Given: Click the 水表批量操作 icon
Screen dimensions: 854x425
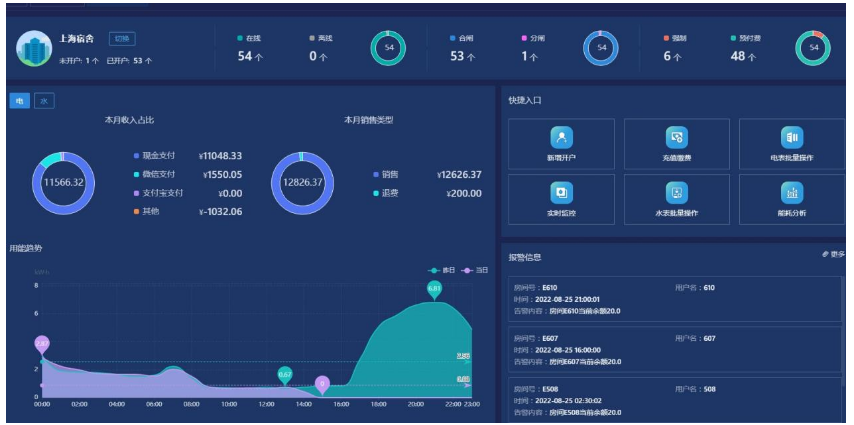Looking at the screenshot, I should (x=677, y=192).
